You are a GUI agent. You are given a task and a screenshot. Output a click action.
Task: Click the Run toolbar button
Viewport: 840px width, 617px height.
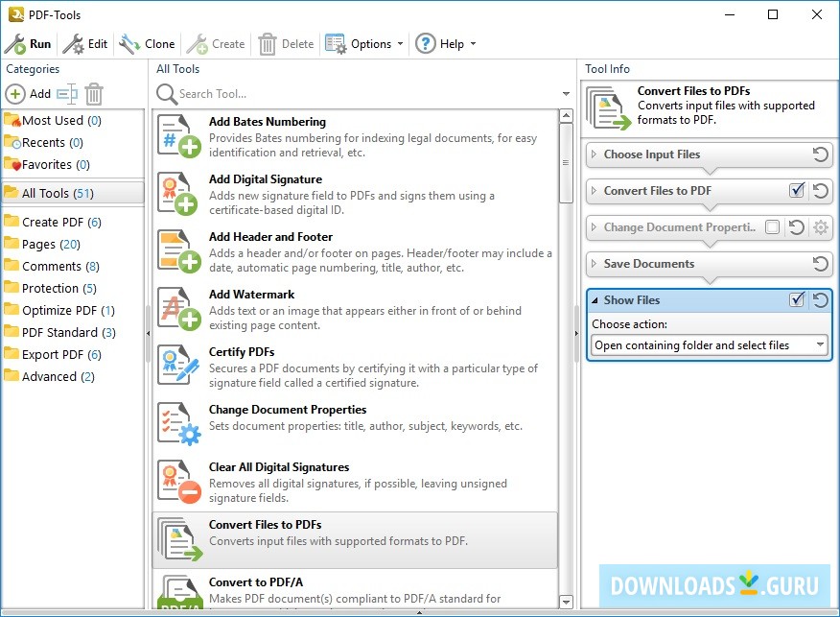click(28, 44)
